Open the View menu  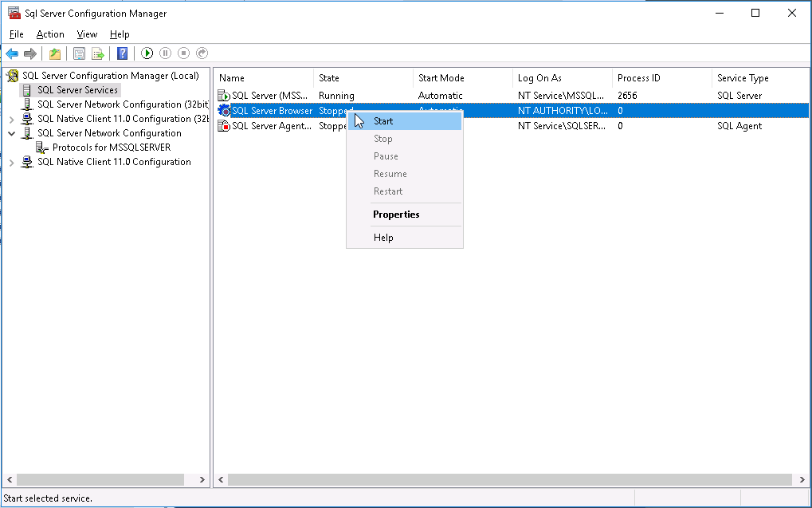point(87,34)
